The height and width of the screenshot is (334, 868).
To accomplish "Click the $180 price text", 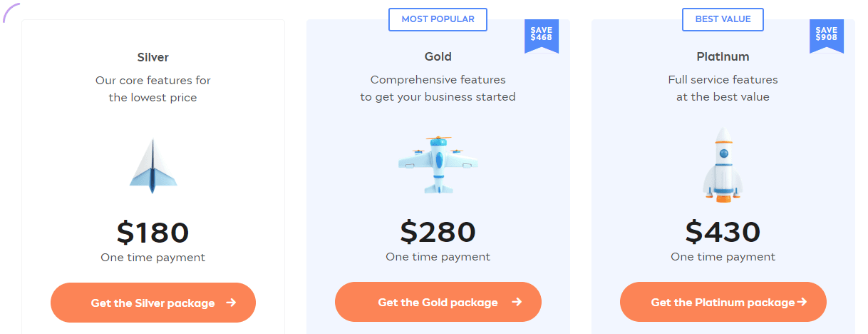I will (153, 232).
